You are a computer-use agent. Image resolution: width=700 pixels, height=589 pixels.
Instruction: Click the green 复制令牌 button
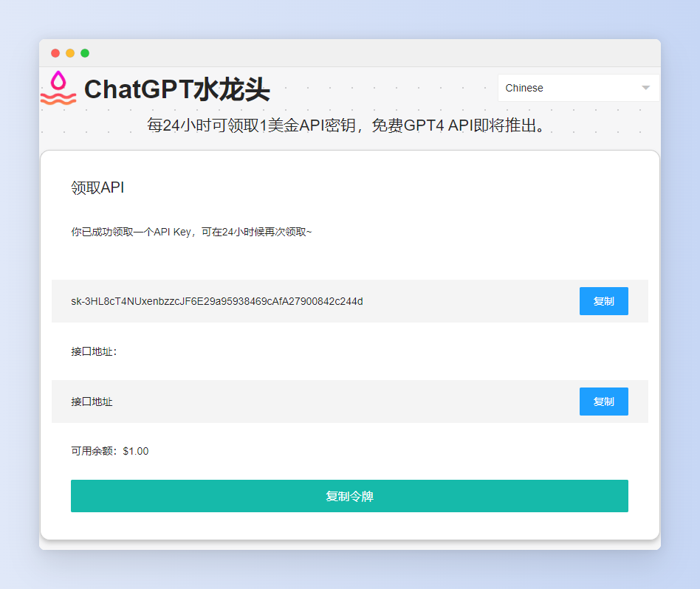pyautogui.click(x=349, y=496)
